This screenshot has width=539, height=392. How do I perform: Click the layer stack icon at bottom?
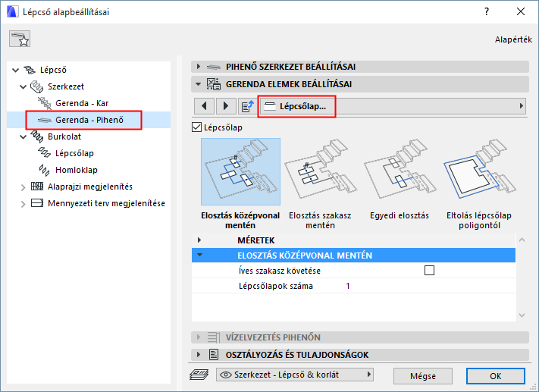pyautogui.click(x=199, y=375)
